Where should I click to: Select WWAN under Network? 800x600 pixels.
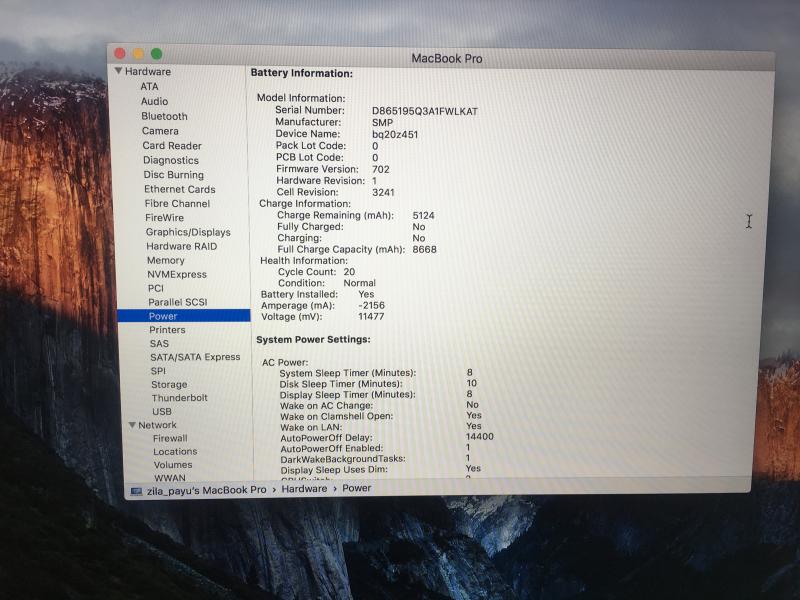(x=170, y=478)
